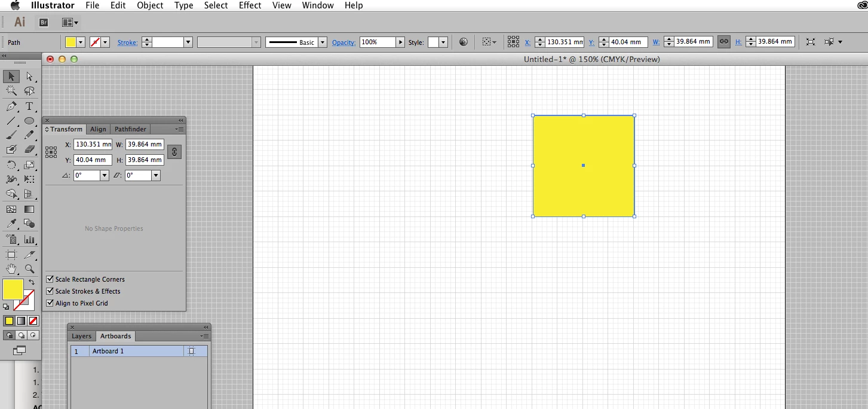Select the Paintbrush tool
868x409 pixels.
point(11,135)
